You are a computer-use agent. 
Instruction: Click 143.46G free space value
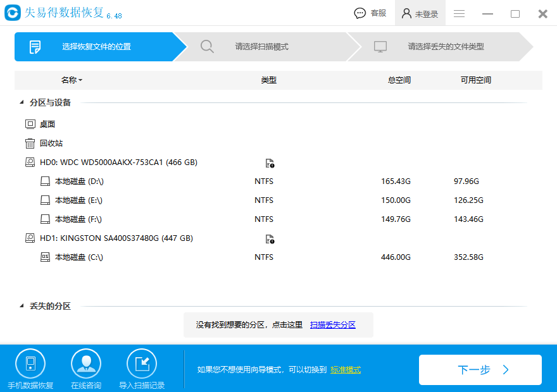pos(468,219)
